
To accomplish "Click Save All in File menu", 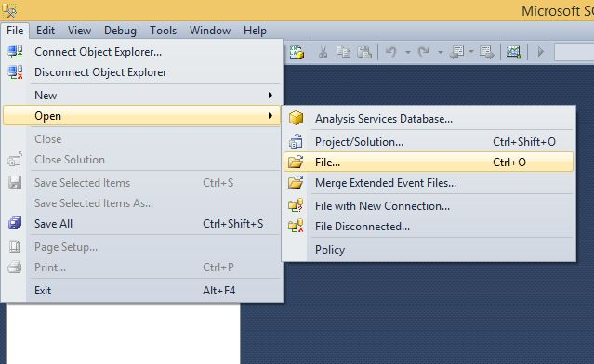I will point(142,224).
